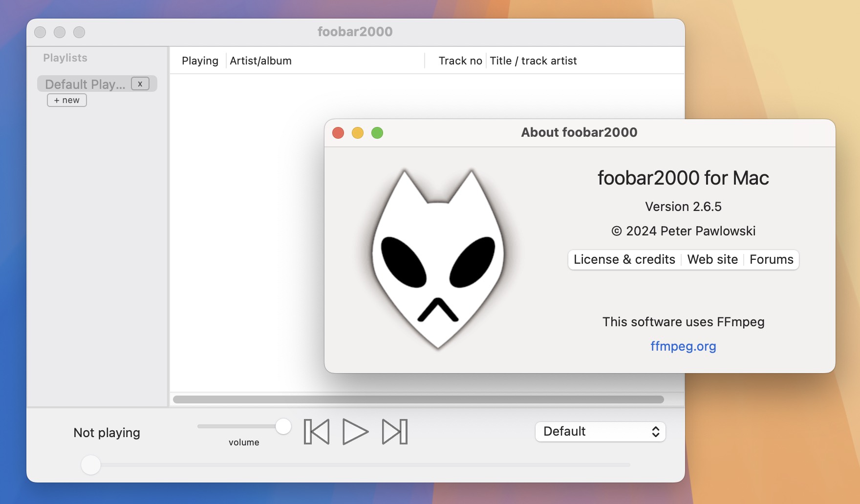Minimize the About foobar2000 window

[358, 133]
